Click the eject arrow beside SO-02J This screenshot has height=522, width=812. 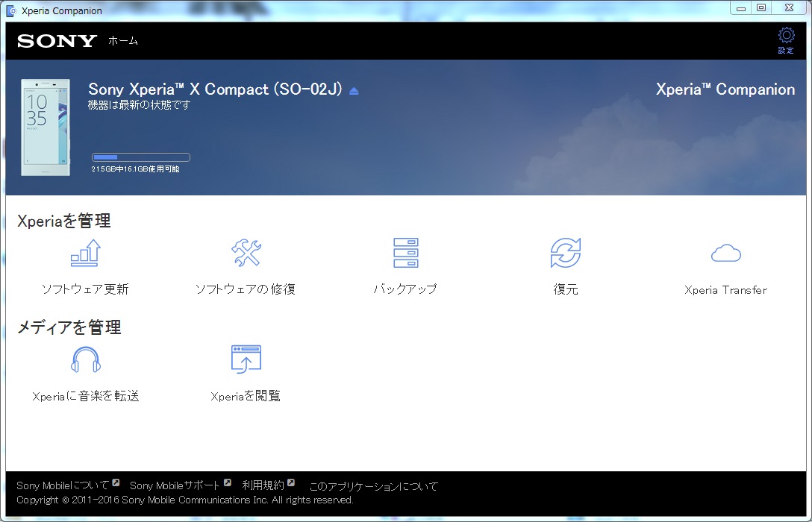pos(354,91)
